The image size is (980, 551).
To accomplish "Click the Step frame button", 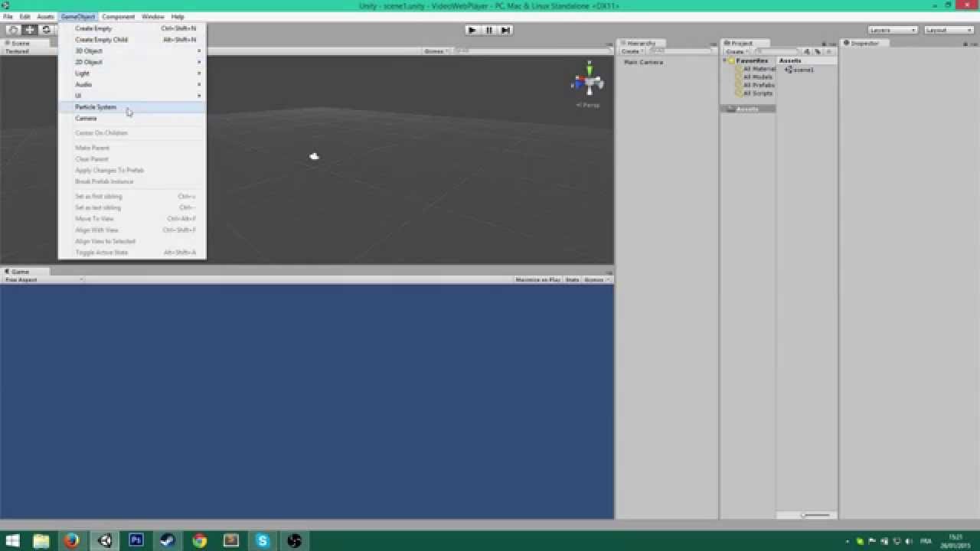I will tap(505, 30).
